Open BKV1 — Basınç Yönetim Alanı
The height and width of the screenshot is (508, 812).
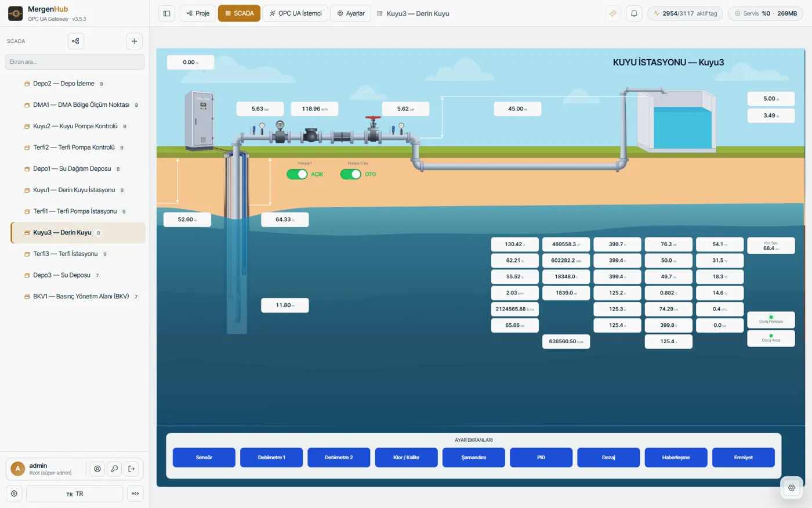point(78,297)
